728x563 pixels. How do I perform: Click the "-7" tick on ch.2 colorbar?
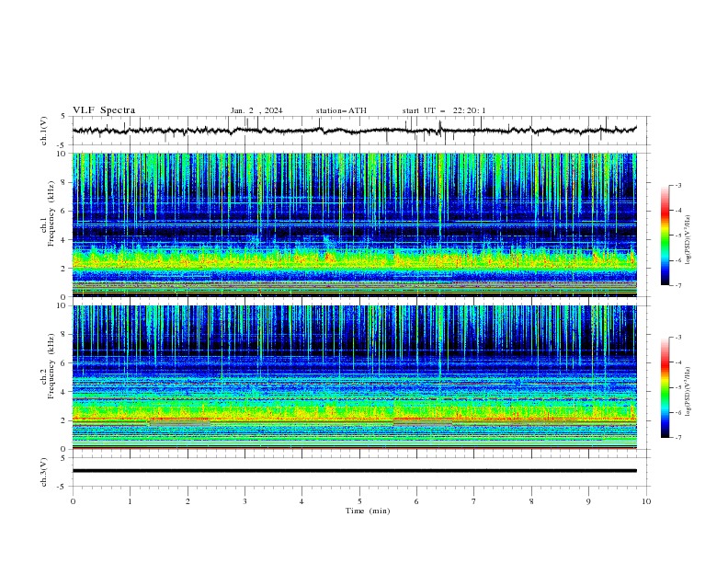click(x=677, y=438)
